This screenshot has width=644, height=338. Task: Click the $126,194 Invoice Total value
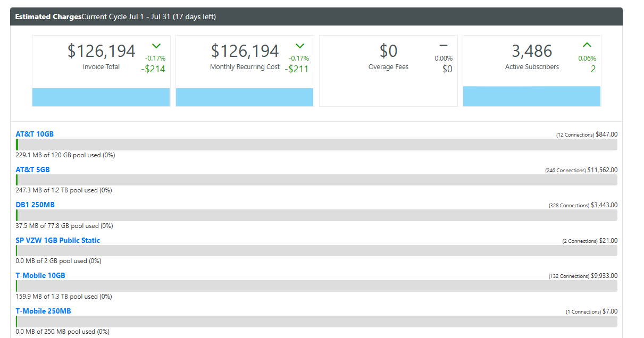[x=101, y=51]
